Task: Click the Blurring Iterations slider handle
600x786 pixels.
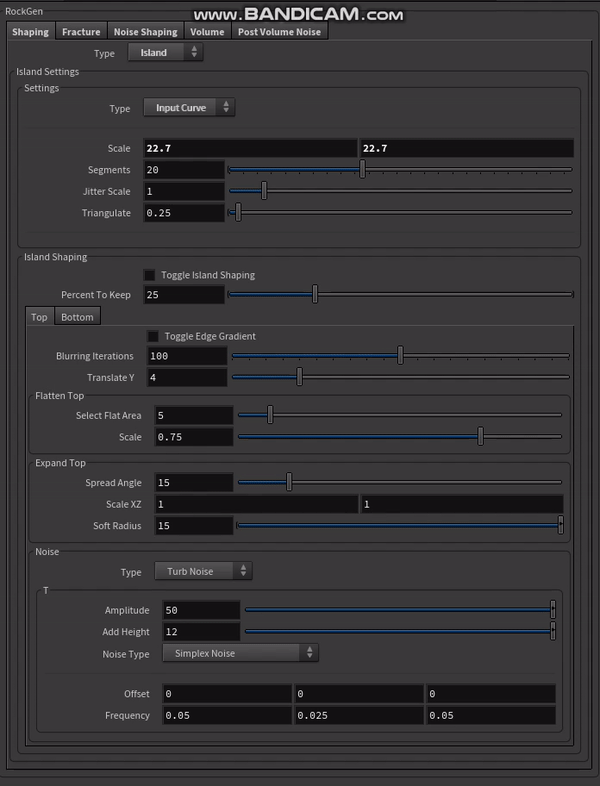Action: coord(400,356)
